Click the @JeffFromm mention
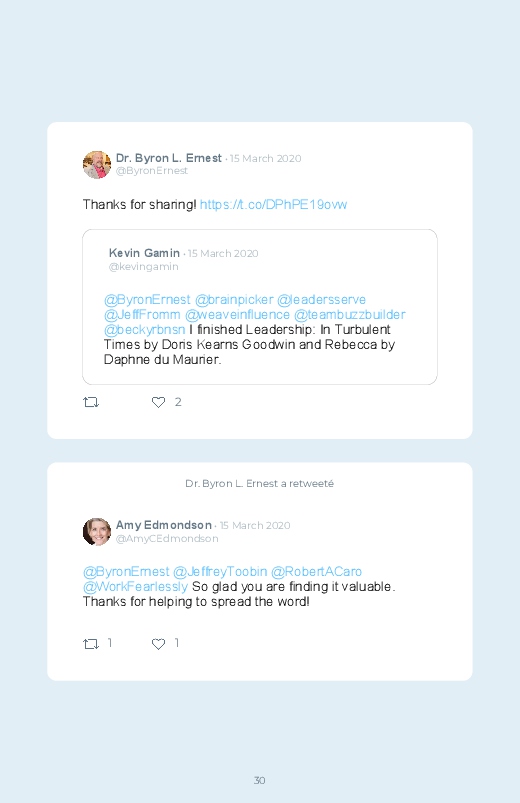Screen dimensions: 520x803 click(x=142, y=314)
